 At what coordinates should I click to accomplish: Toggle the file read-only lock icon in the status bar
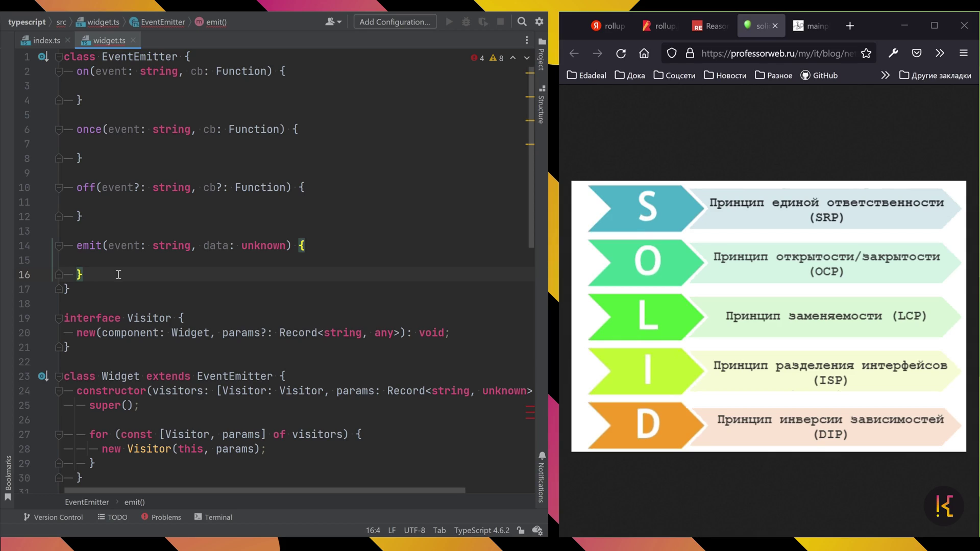[521, 530]
